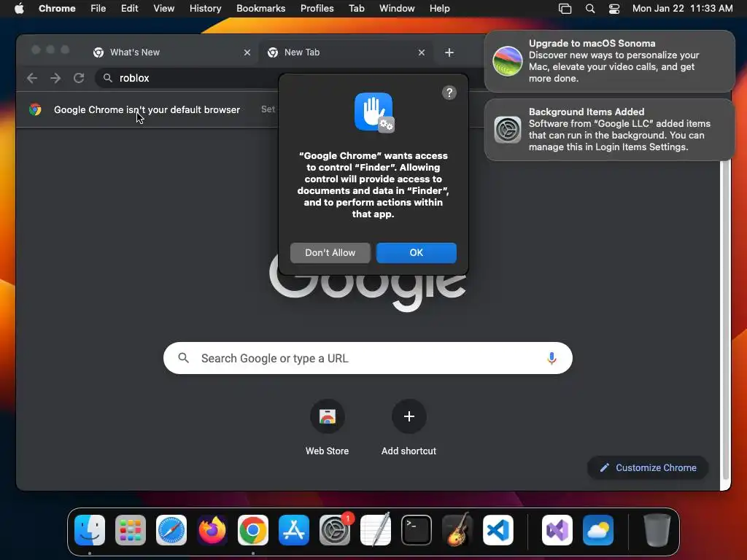
Task: Launch Safari from the Dock
Action: (171, 530)
